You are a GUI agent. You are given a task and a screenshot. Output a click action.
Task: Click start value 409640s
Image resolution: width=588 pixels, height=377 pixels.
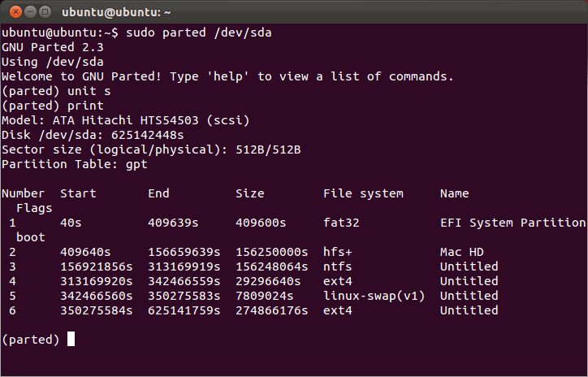tap(85, 252)
